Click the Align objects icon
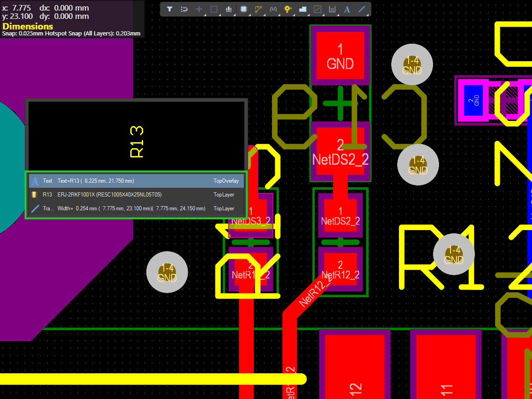Viewport: 532px width, 399px height. [x=229, y=9]
